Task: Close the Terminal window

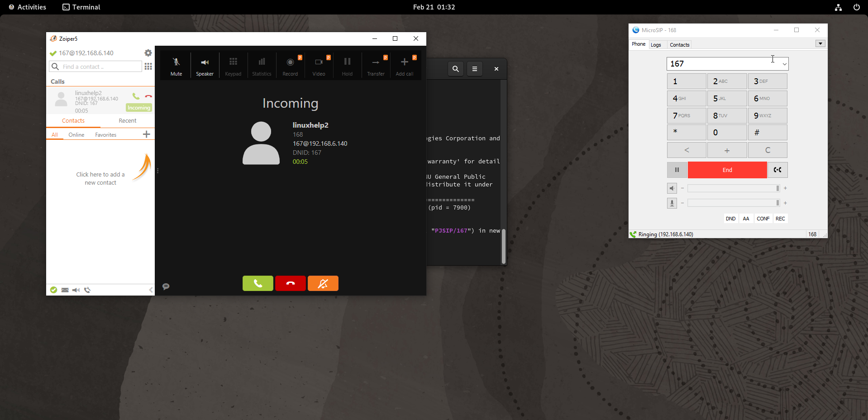Action: (x=496, y=69)
